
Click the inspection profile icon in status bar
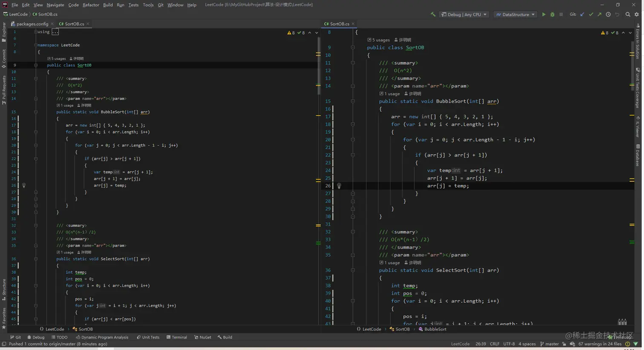coord(572,344)
